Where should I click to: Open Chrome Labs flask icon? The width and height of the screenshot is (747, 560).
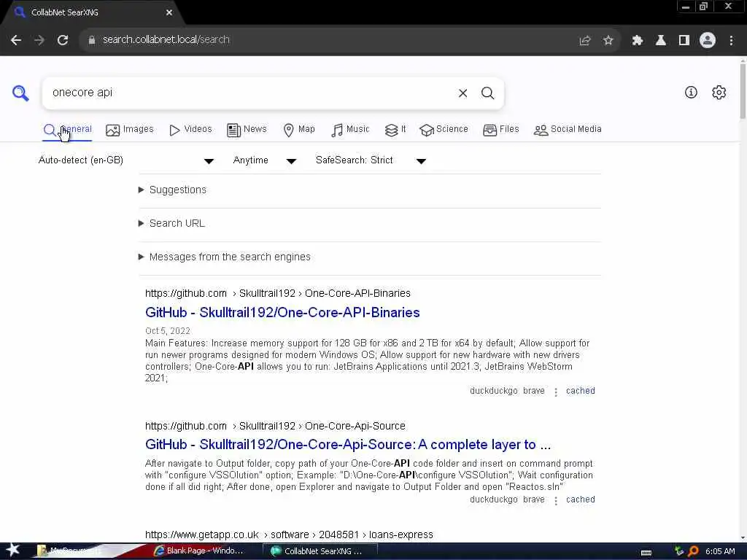660,41
